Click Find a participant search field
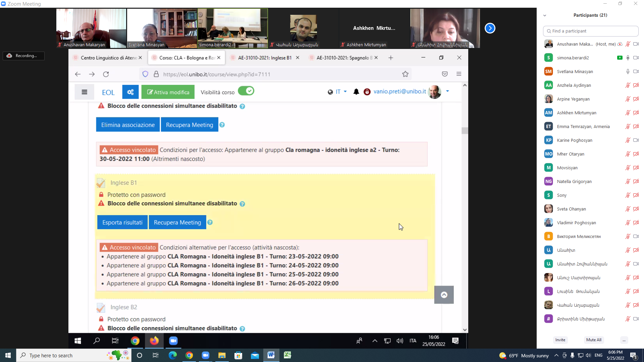The width and height of the screenshot is (644, 362). pyautogui.click(x=590, y=31)
